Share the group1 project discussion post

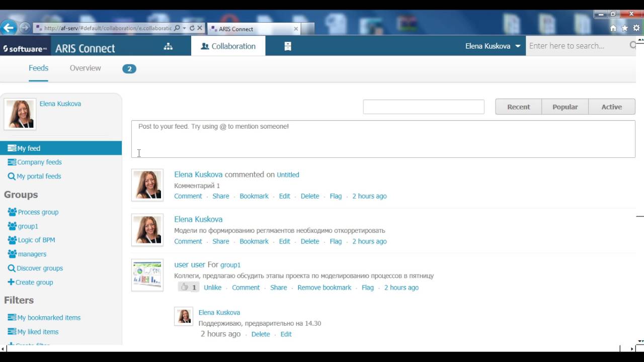click(278, 288)
